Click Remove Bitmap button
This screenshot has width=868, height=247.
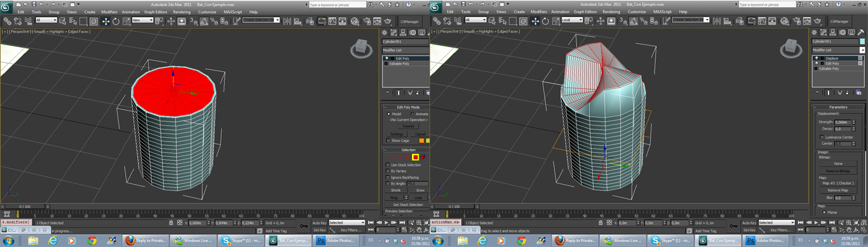pos(838,171)
